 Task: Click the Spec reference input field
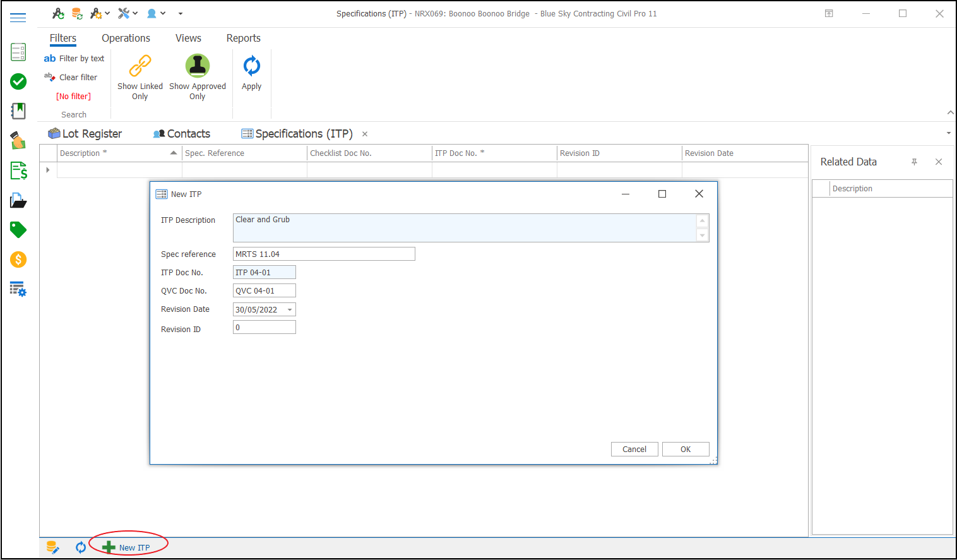click(x=323, y=254)
